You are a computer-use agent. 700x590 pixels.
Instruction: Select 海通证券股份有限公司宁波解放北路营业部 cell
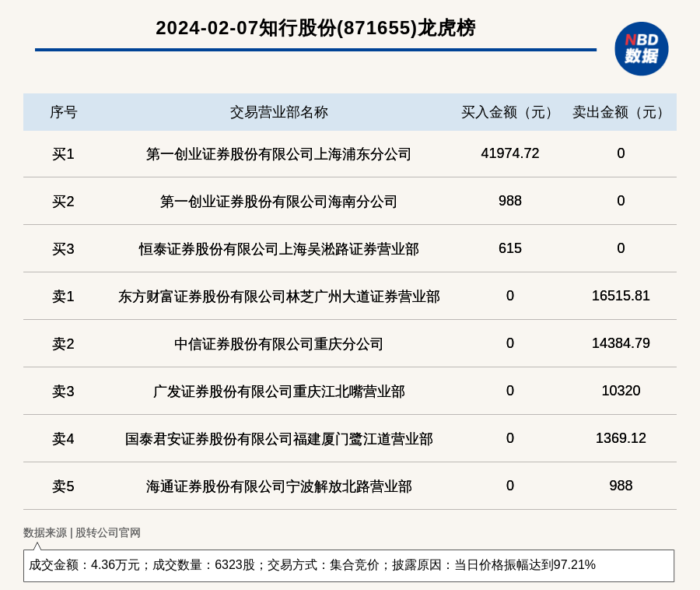point(278,486)
